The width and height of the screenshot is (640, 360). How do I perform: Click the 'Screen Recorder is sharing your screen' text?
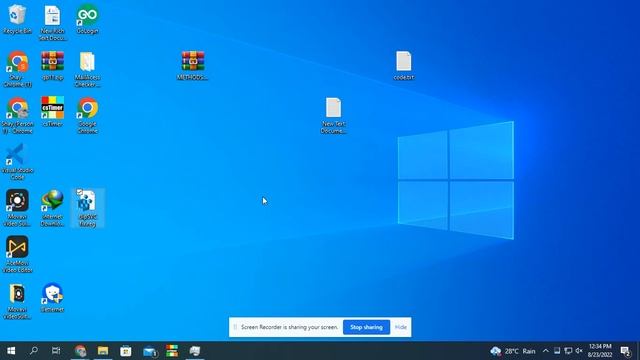(x=289, y=327)
